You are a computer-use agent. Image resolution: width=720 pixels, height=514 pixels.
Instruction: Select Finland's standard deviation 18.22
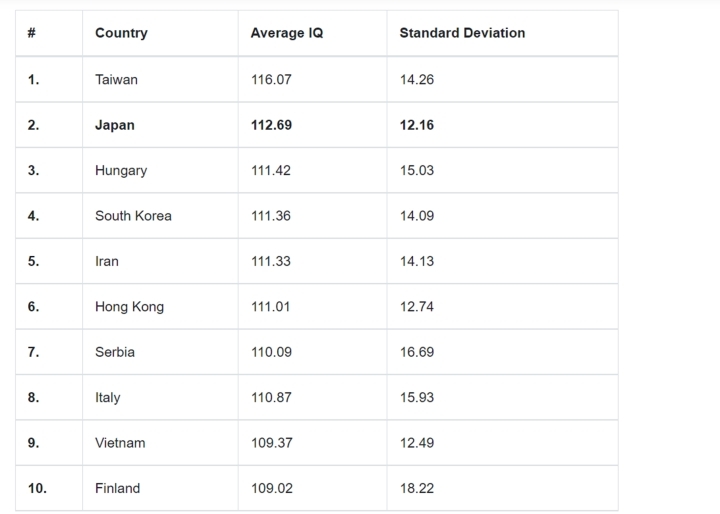(417, 488)
